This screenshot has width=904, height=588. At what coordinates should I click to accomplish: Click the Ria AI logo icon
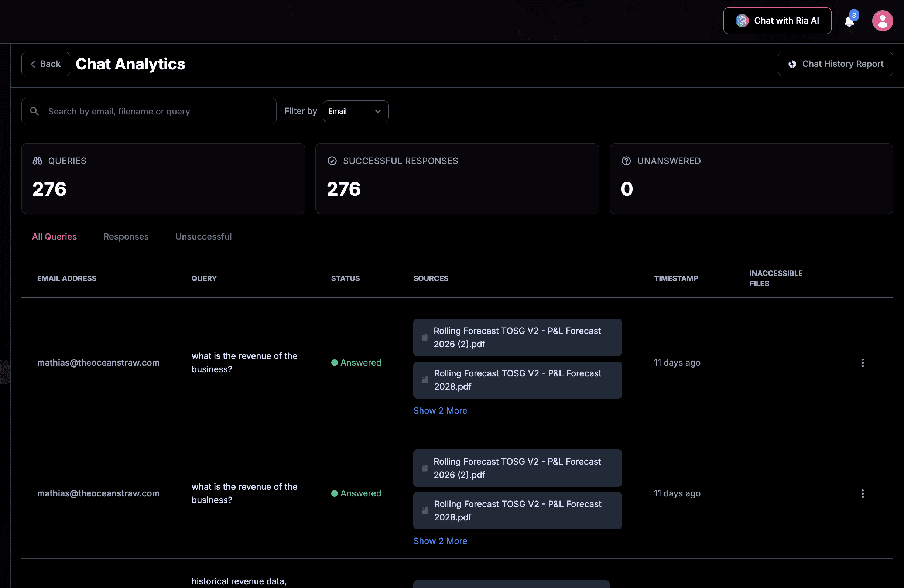tap(742, 21)
